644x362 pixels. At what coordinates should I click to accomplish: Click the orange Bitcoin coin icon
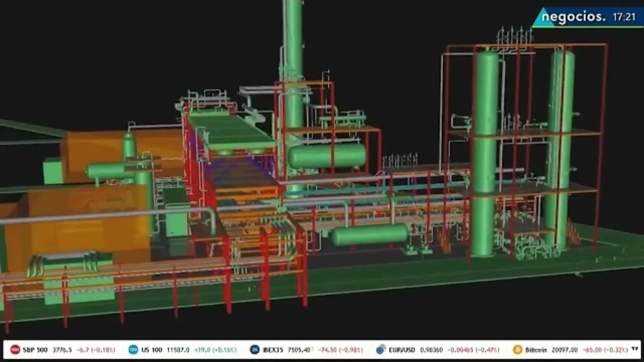point(517,349)
